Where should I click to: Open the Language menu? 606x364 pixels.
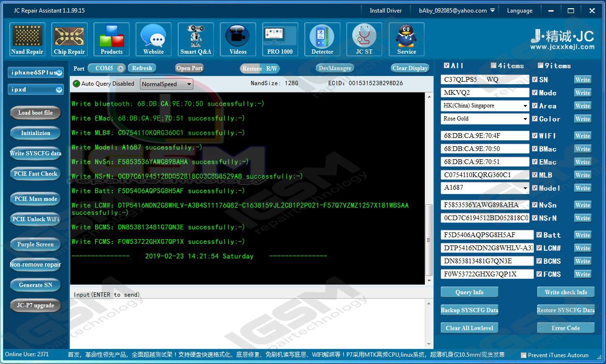(520, 11)
